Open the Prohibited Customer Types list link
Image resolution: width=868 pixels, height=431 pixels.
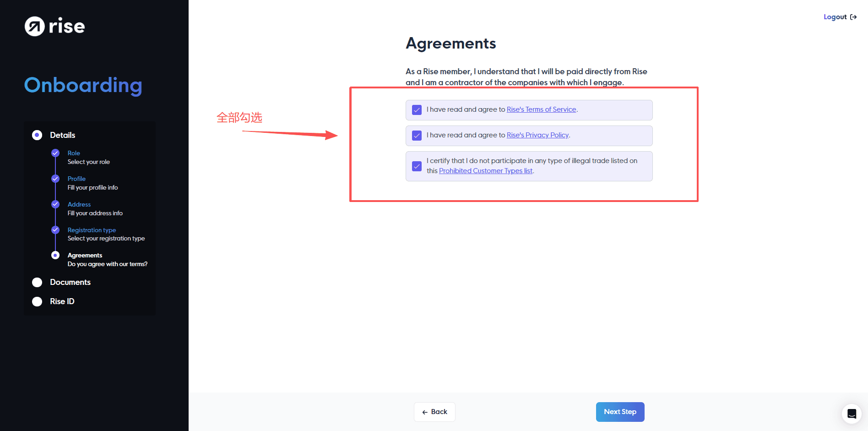[x=486, y=171]
